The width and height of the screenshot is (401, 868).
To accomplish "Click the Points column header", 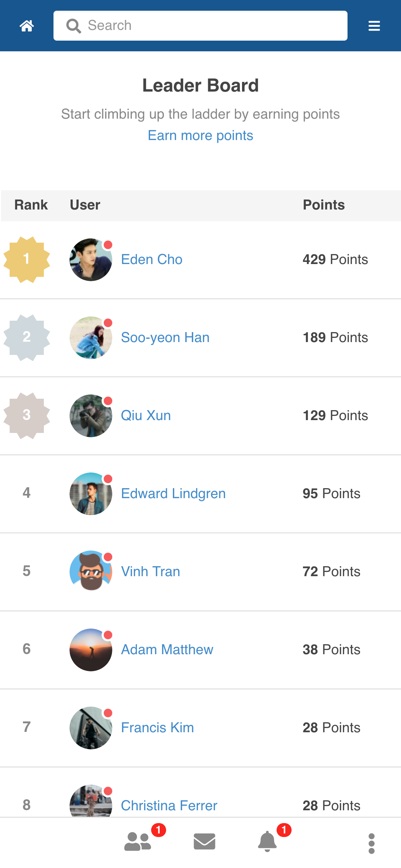I will [324, 205].
